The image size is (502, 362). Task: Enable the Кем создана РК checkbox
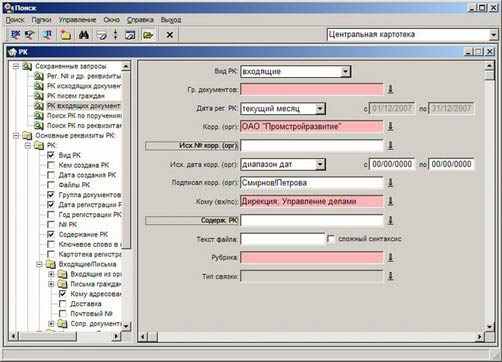51,165
